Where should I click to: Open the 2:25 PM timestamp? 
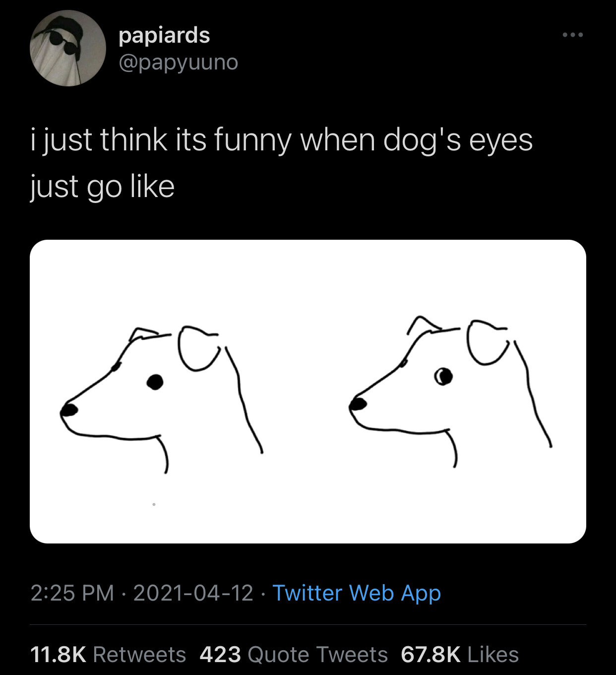pos(72,593)
